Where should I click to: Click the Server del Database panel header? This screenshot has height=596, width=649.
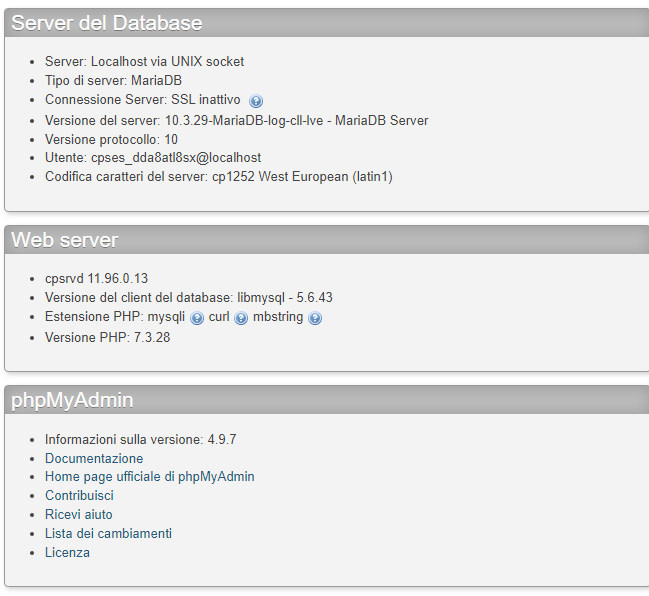tap(327, 23)
